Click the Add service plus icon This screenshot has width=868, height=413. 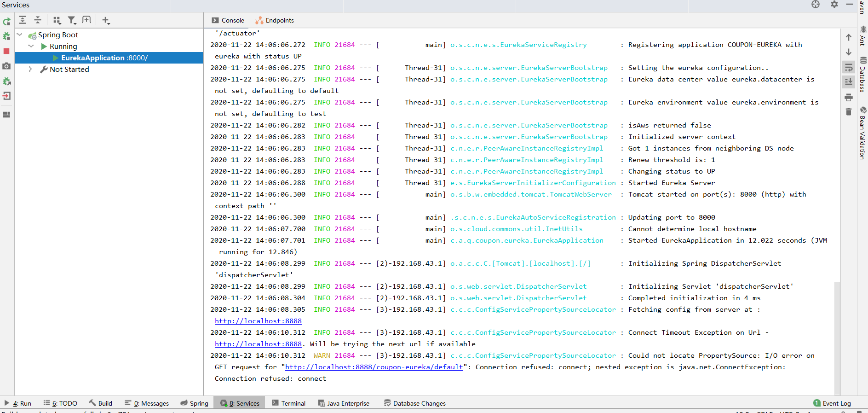pyautogui.click(x=106, y=20)
